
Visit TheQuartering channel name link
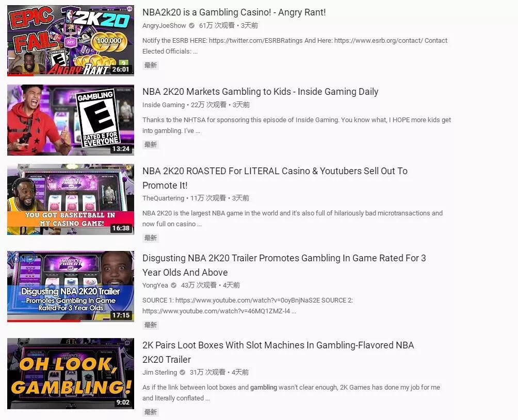163,198
